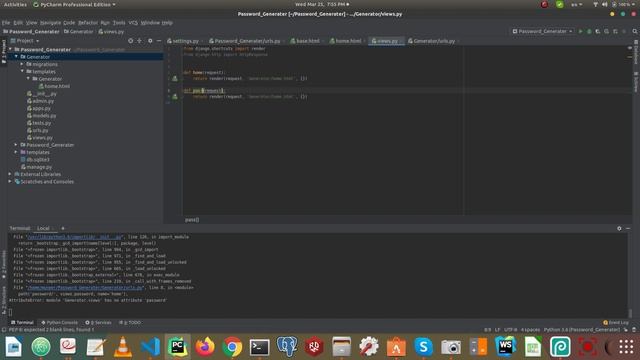Viewport: 640px width, 360px height.
Task: Select the Local terminal tab
Action: click(x=43, y=229)
